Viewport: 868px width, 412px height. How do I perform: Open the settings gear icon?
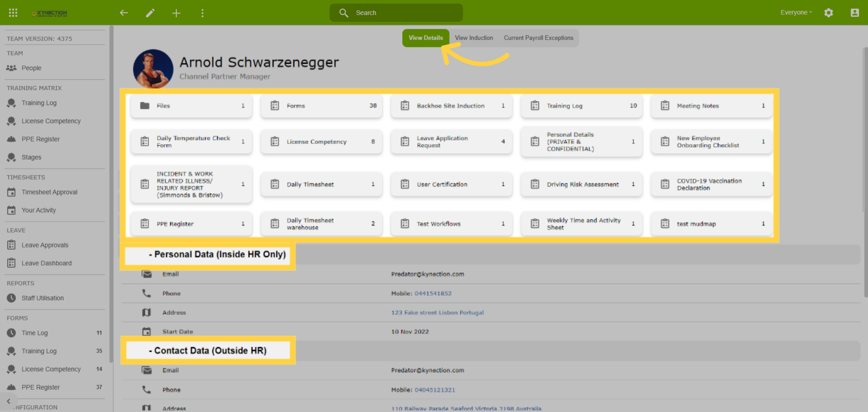829,13
